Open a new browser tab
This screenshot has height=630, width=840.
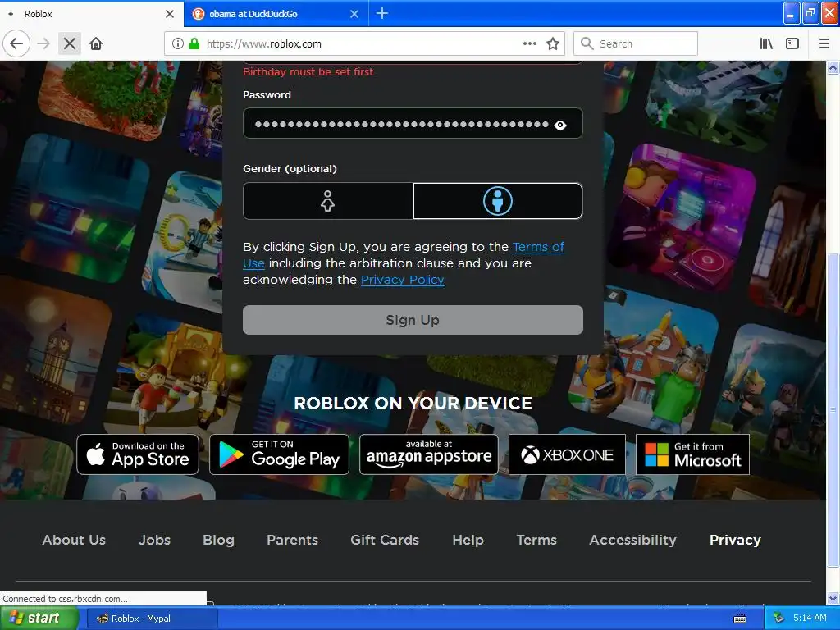[382, 13]
